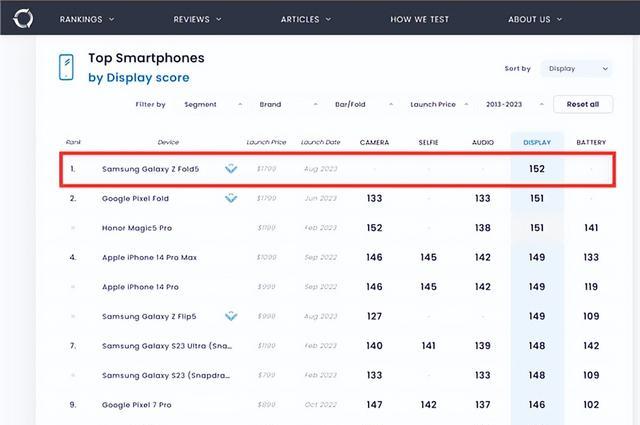Open the Rankings menu
Viewport: 640px width, 425px height.
87,19
